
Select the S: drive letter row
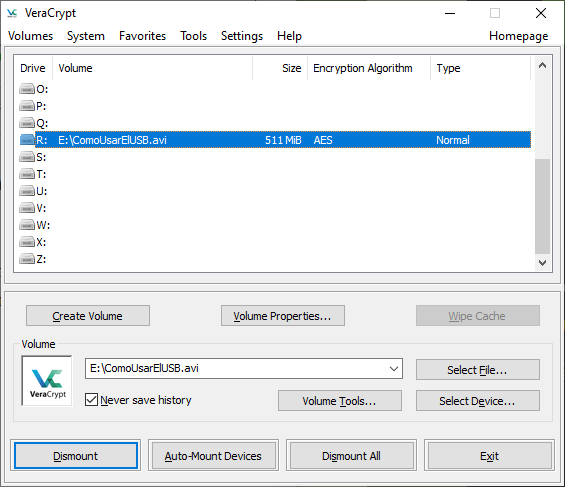coord(41,157)
